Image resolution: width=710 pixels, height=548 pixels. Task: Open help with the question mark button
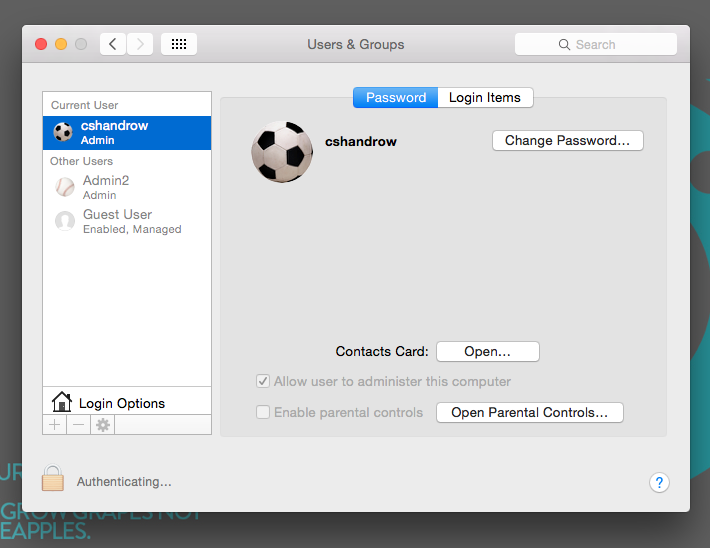click(659, 482)
